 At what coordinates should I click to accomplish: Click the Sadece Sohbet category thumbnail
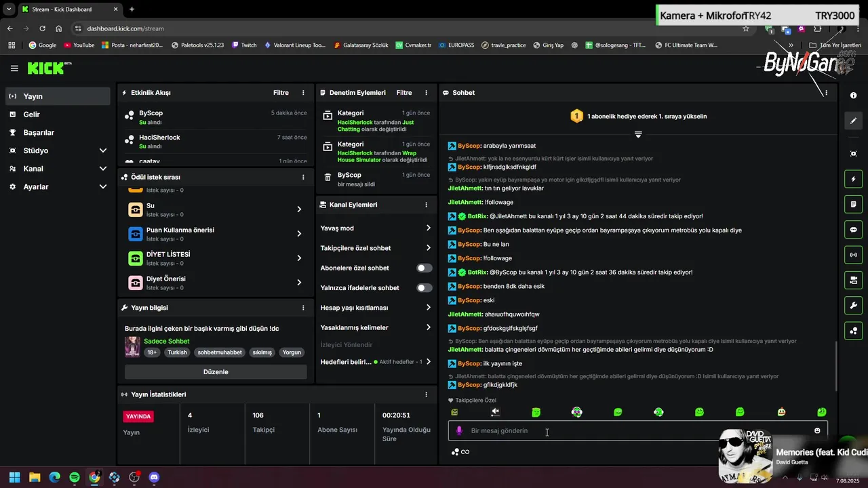point(132,346)
